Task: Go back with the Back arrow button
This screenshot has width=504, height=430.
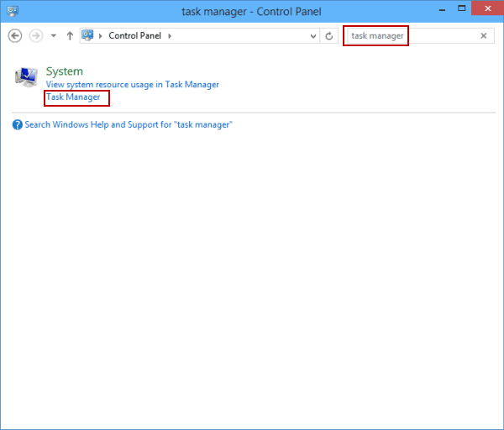Action: [15, 35]
